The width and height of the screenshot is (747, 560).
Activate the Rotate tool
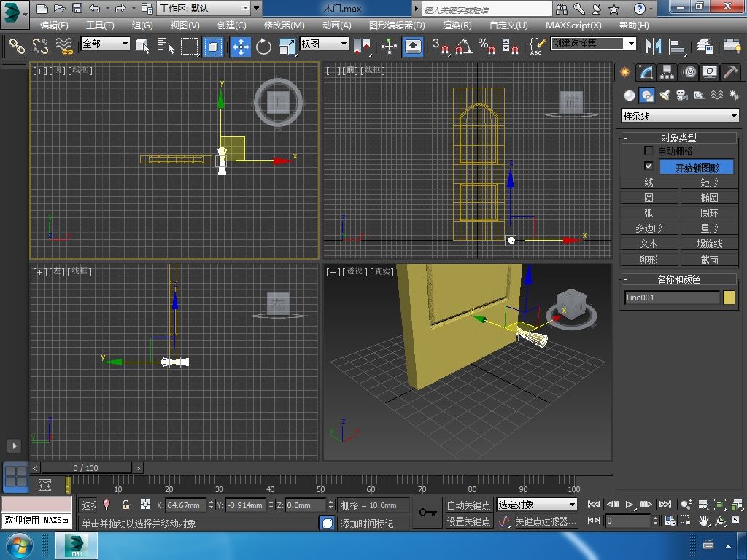263,47
